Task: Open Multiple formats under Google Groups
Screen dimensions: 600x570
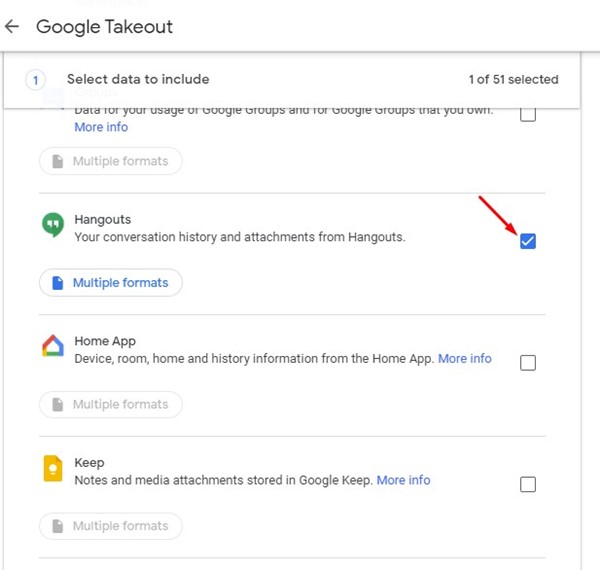Action: point(111,161)
